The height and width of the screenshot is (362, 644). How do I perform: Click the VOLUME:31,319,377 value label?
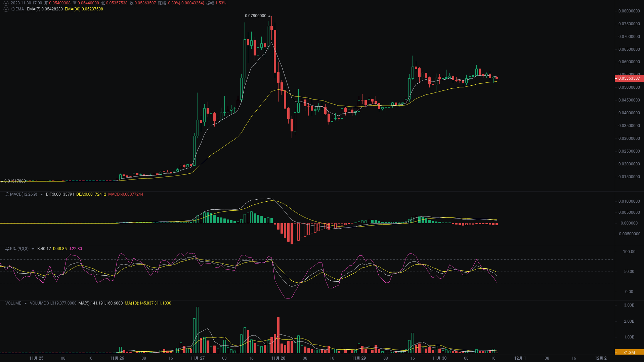(x=53, y=303)
